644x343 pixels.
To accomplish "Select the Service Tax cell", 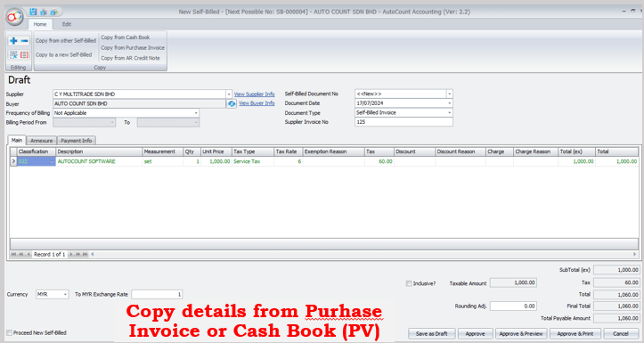I will (x=253, y=161).
